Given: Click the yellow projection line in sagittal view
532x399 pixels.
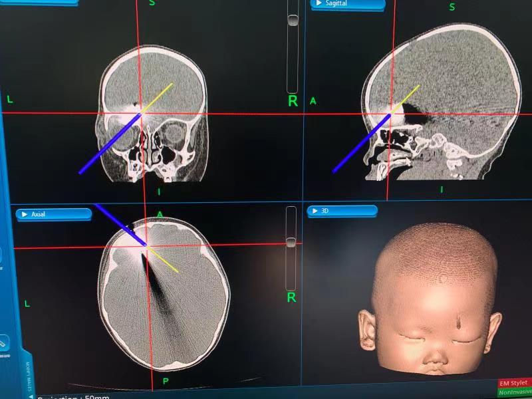Looking at the screenshot, I should (407, 97).
